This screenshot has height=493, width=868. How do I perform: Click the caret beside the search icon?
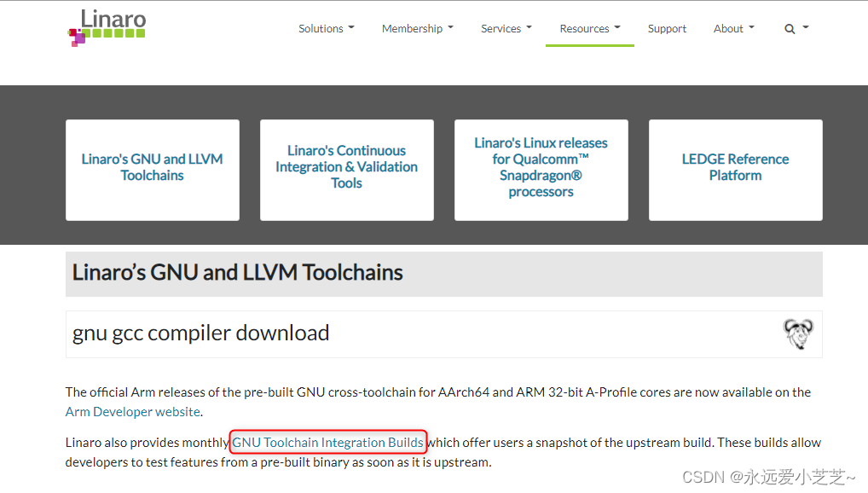coord(806,26)
